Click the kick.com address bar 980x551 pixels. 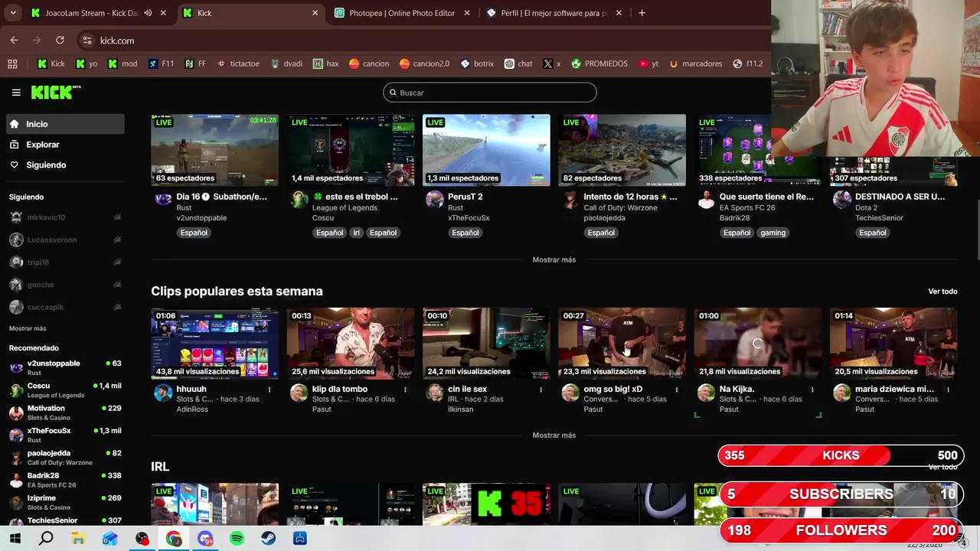click(x=421, y=41)
